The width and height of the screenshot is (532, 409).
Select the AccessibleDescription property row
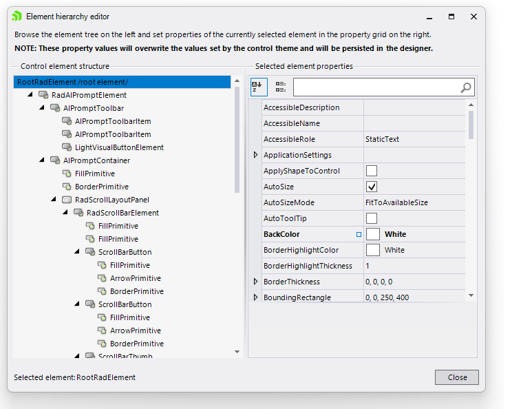coord(363,107)
